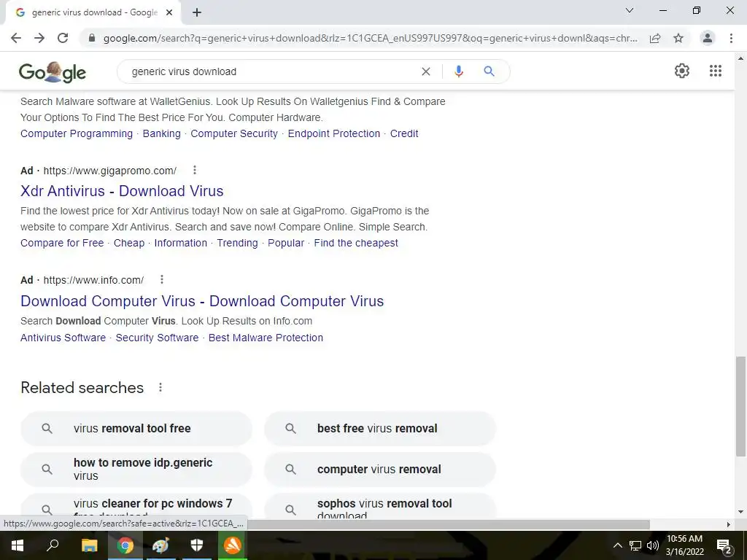Image resolution: width=747 pixels, height=560 pixels.
Task: Search by voice microphone icon
Action: 459,71
